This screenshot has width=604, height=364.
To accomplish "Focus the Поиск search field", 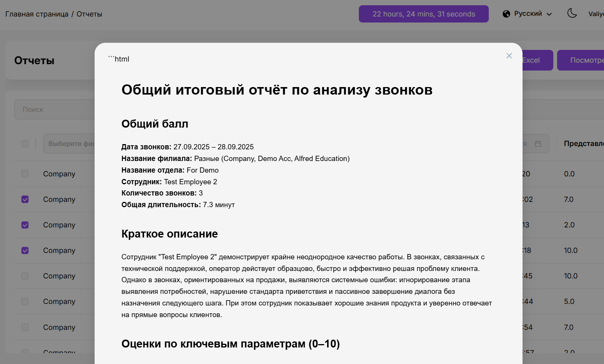I will coord(54,110).
